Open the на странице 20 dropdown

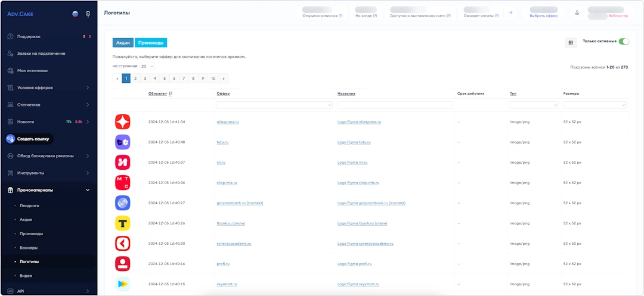coord(147,66)
